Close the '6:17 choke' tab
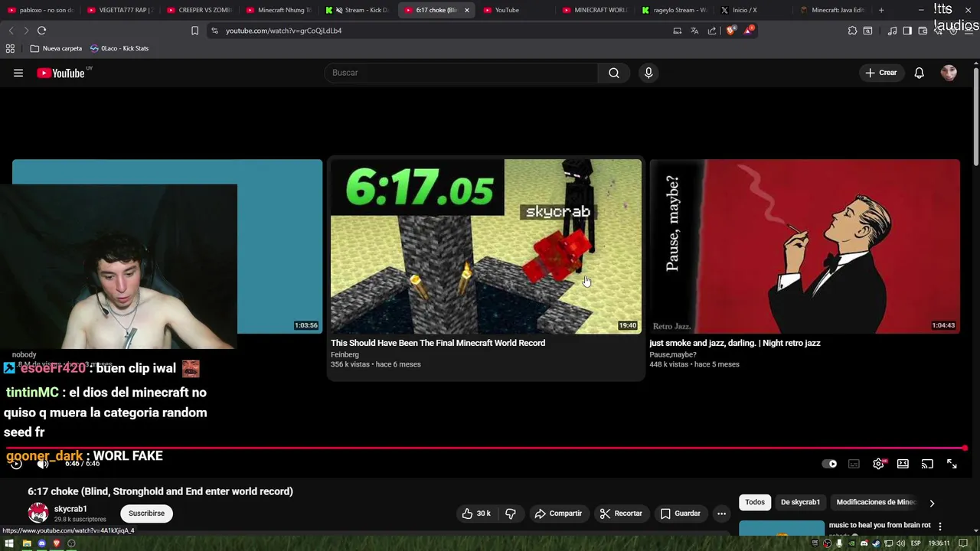The width and height of the screenshot is (980, 551). (x=467, y=10)
